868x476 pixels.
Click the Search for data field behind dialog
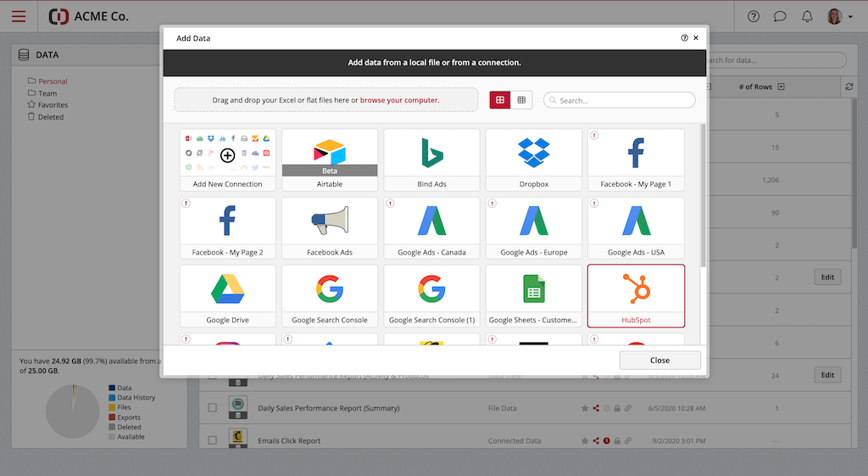(776, 60)
